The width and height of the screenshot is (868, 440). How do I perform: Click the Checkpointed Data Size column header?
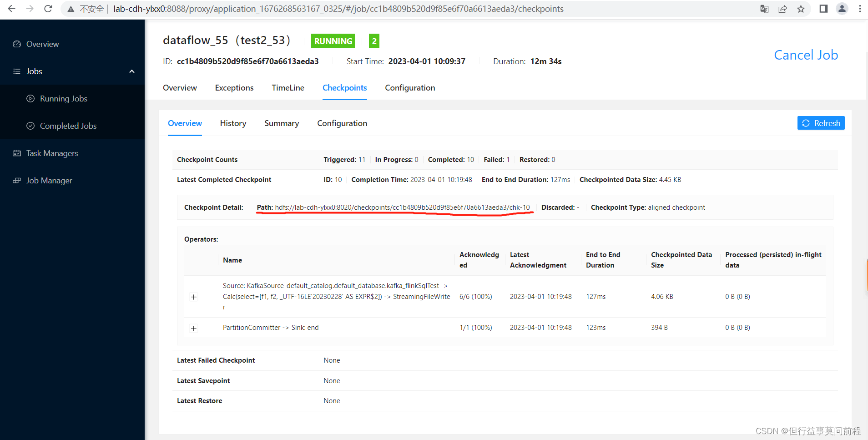[x=681, y=260]
